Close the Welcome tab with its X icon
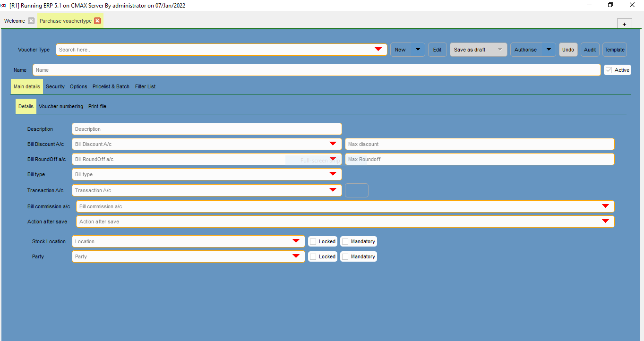The width and height of the screenshot is (644, 341). (x=31, y=21)
